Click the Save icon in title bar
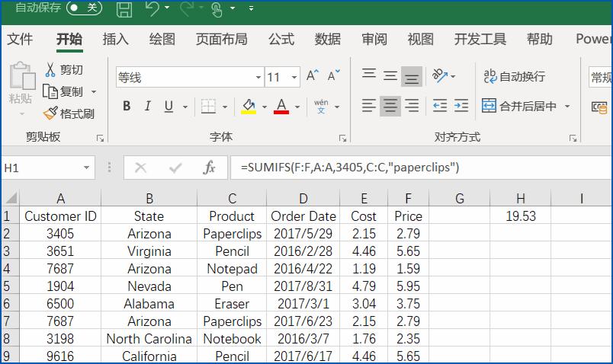The width and height of the screenshot is (613, 364). (124, 8)
